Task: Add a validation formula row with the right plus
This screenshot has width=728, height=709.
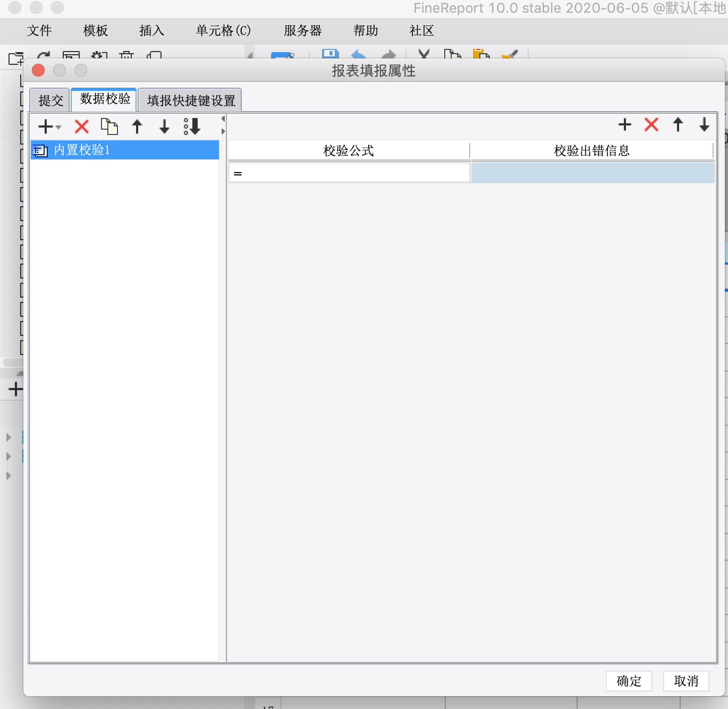Action: tap(625, 124)
